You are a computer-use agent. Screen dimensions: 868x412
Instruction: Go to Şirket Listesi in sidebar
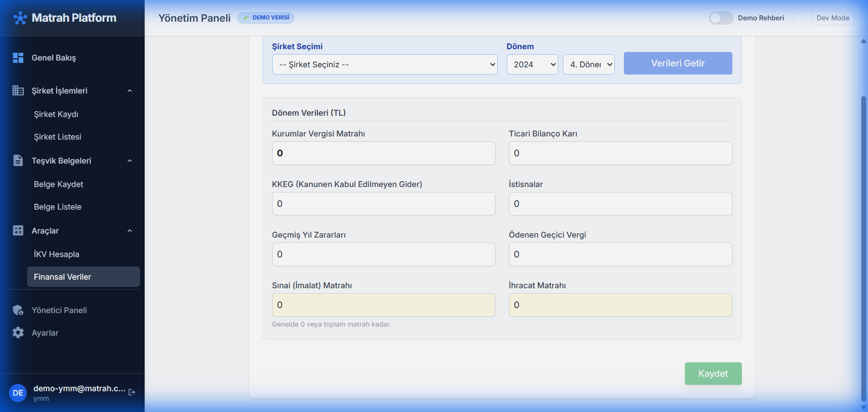(x=57, y=137)
